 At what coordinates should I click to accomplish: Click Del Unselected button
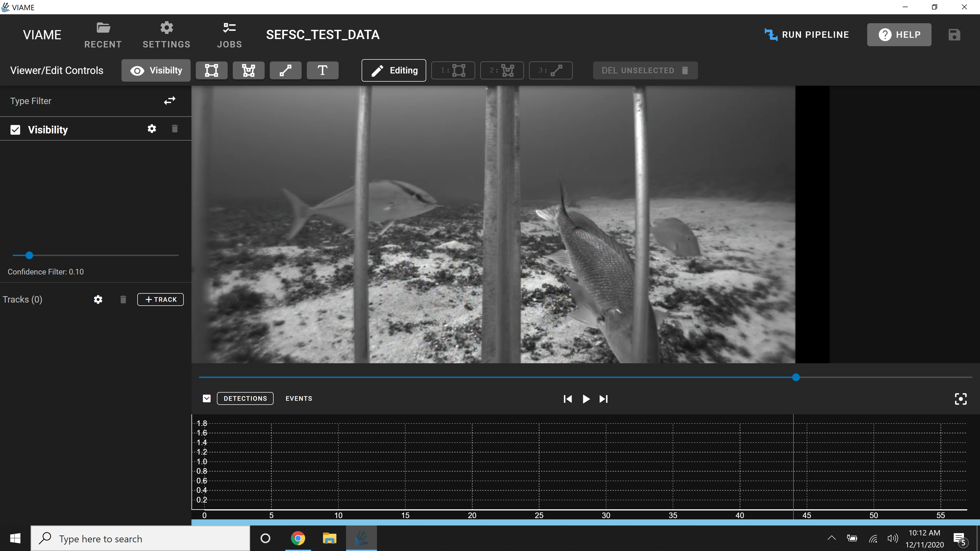coord(645,70)
